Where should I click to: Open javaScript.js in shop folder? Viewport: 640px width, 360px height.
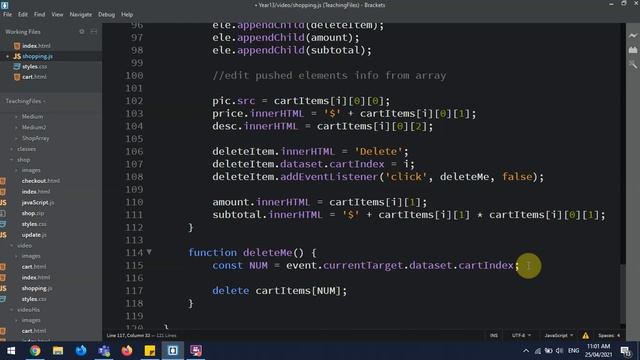(x=38, y=202)
